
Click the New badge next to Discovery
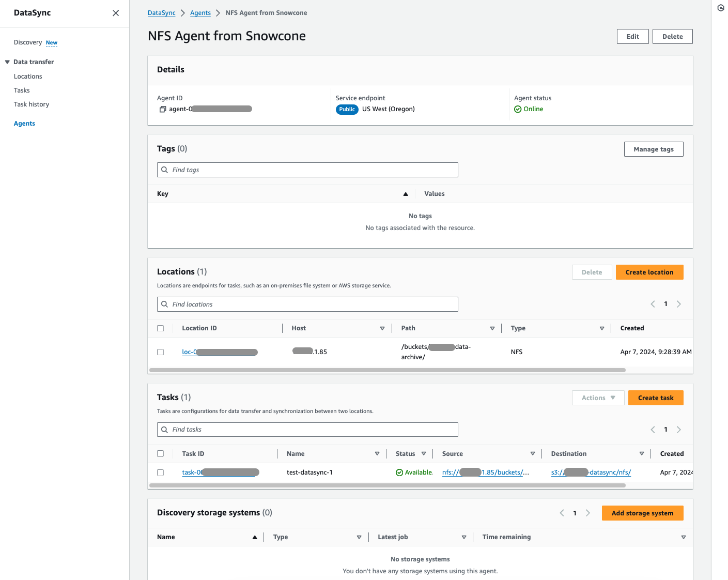(x=52, y=43)
